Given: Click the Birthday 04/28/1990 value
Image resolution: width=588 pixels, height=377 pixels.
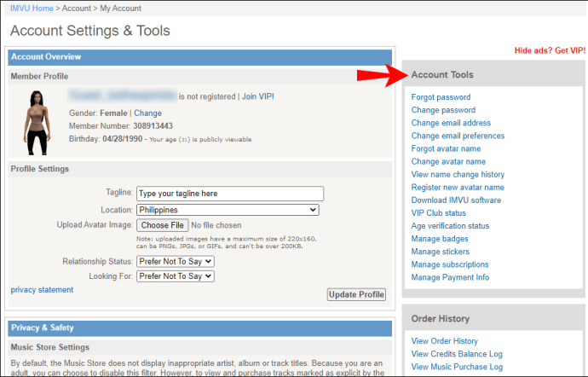Looking at the screenshot, I should click(x=122, y=139).
